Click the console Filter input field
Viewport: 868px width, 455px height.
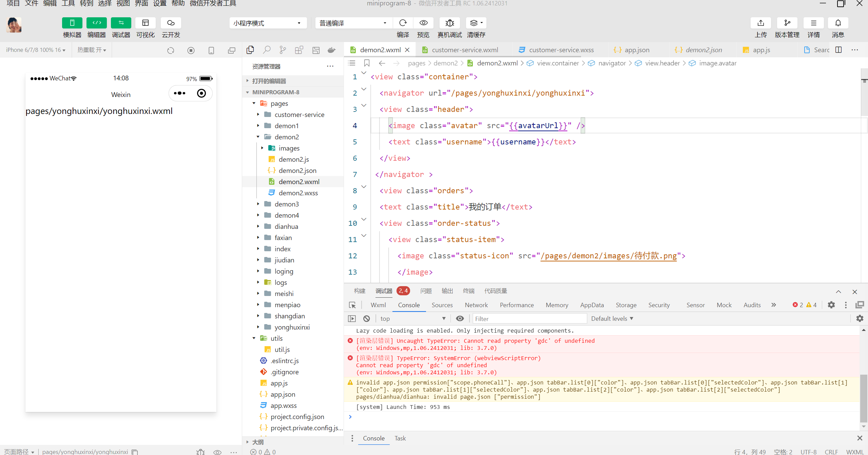(529, 318)
